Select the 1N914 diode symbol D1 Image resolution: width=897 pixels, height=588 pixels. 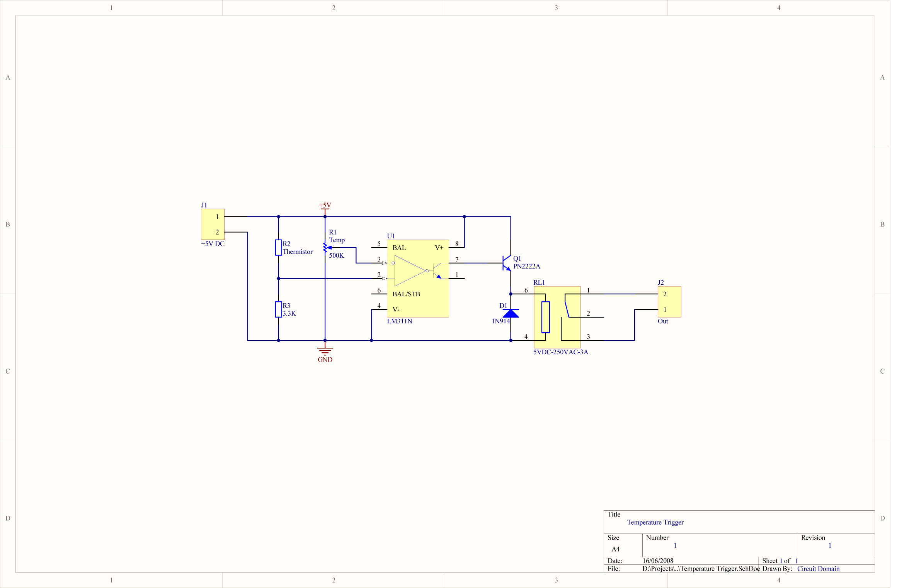tap(511, 314)
